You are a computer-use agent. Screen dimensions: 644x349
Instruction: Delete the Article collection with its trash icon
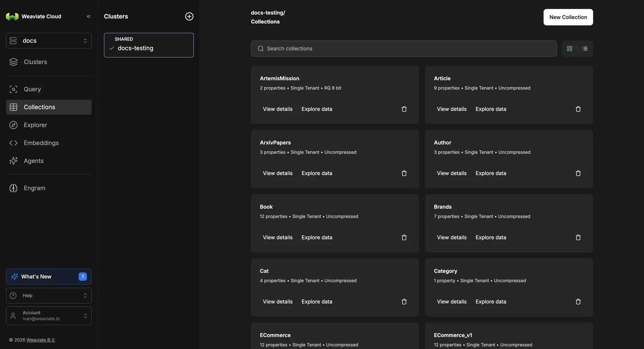tap(578, 109)
